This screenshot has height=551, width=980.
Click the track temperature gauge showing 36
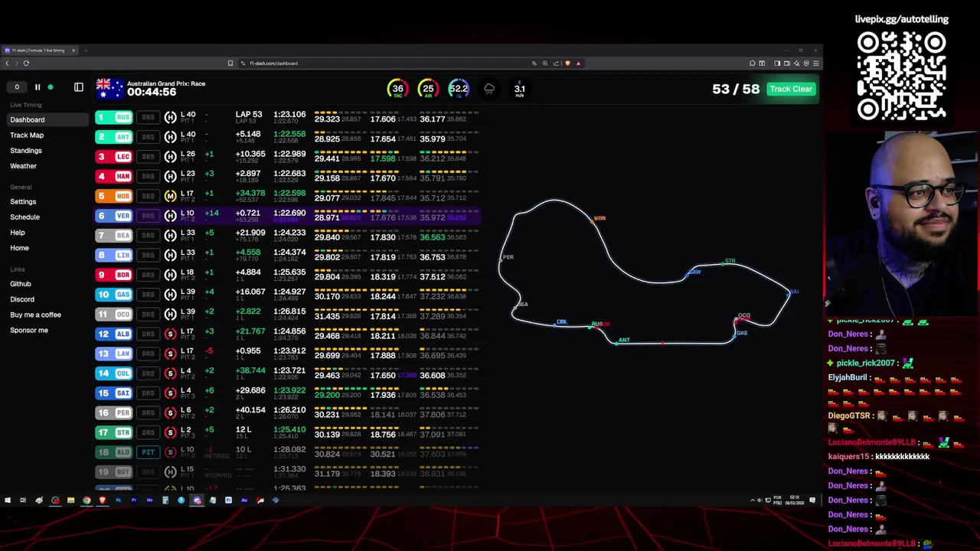[397, 89]
